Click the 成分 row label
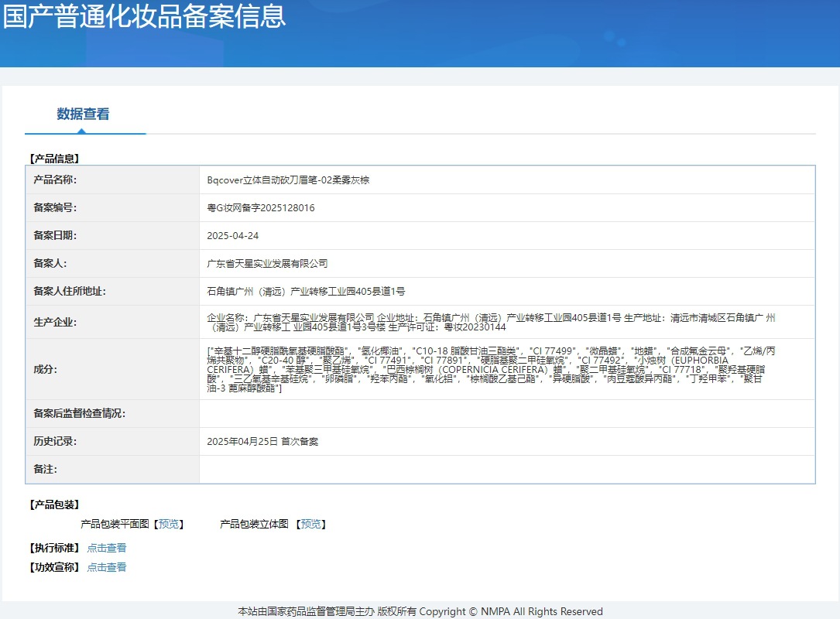 click(x=46, y=370)
